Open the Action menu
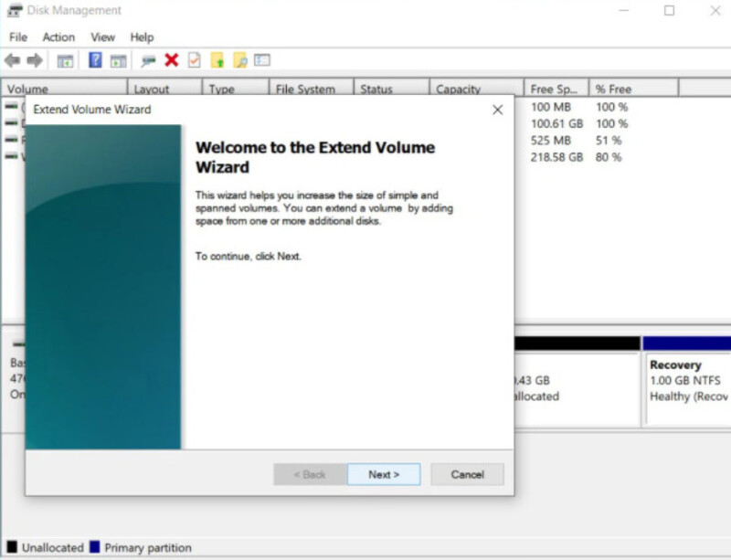 click(58, 37)
